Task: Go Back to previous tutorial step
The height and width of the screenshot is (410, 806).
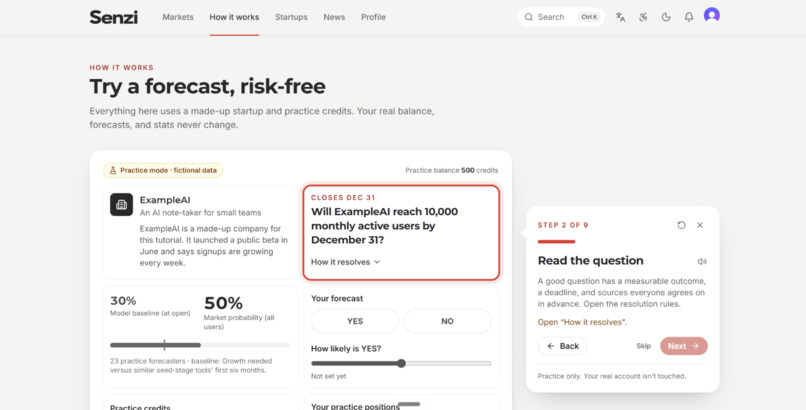Action: click(562, 346)
